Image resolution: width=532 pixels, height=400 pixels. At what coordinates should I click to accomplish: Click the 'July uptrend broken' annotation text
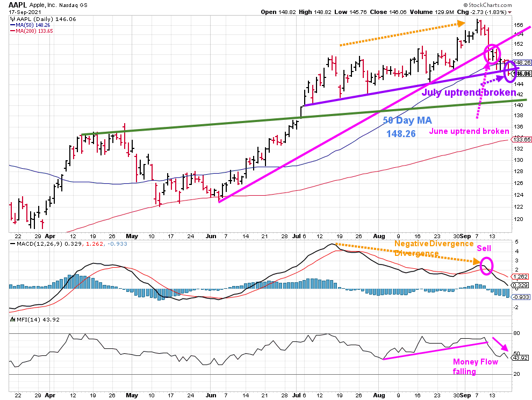coord(469,92)
